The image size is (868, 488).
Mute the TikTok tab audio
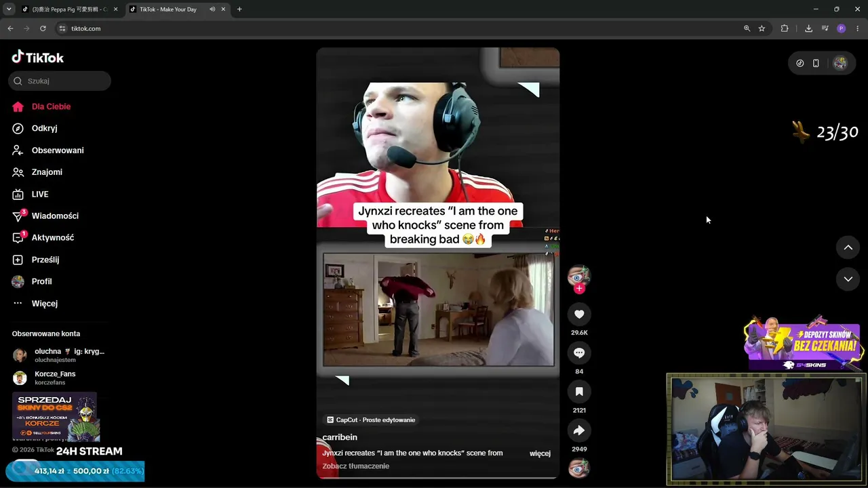coord(212,9)
